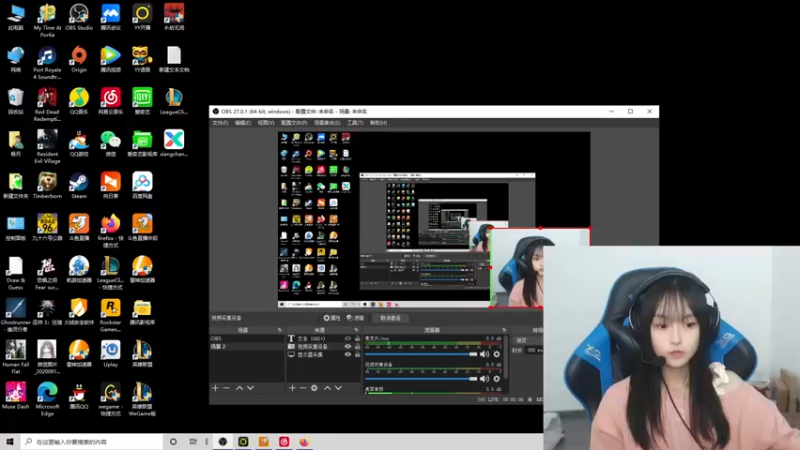Open the Resident Evil Village desktop shortcut
Screen dimensions: 800x450
[47, 147]
